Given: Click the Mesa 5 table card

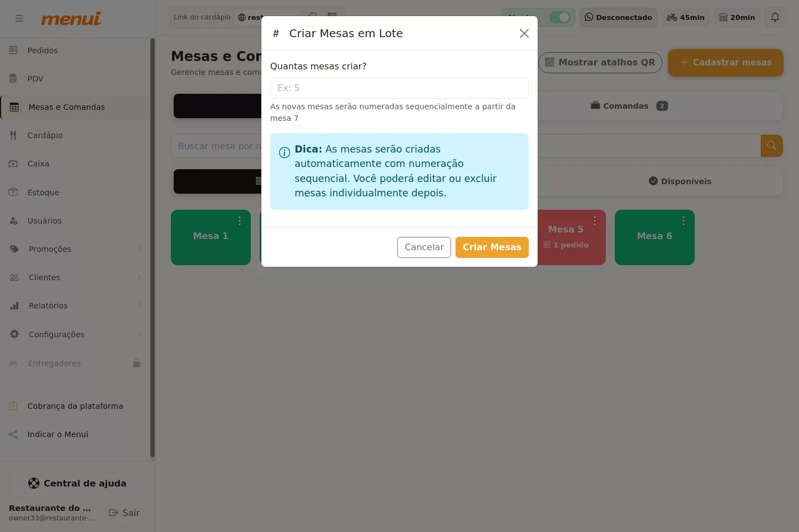Looking at the screenshot, I should (572, 237).
